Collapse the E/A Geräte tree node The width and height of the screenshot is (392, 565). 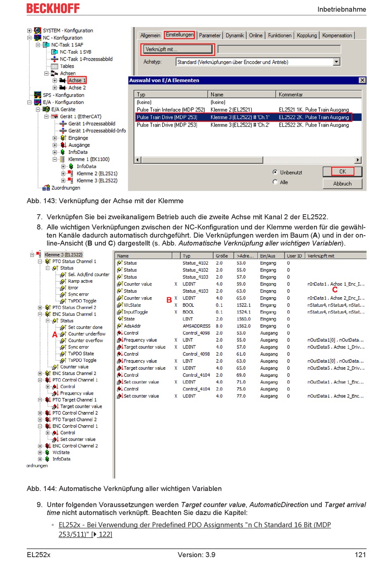pyautogui.click(x=38, y=109)
